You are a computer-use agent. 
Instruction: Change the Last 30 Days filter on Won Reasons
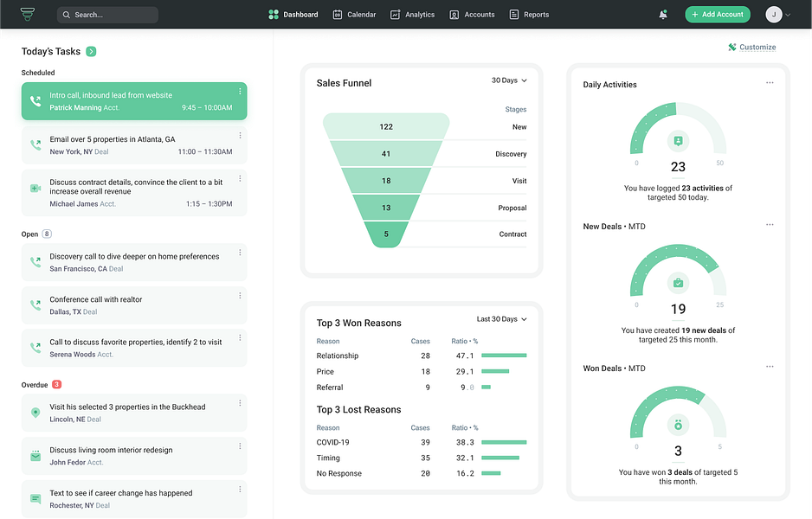500,318
